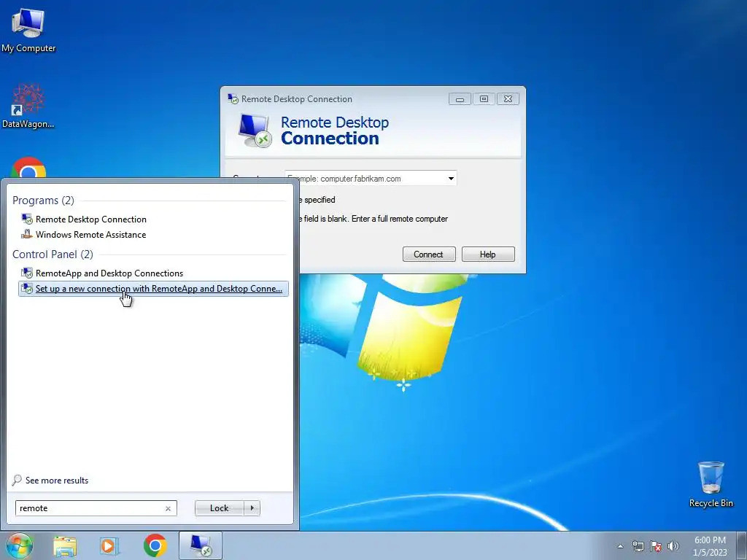Click Windows Remote Assistance icon in results
Image resolution: width=747 pixels, height=560 pixels.
pyautogui.click(x=27, y=234)
